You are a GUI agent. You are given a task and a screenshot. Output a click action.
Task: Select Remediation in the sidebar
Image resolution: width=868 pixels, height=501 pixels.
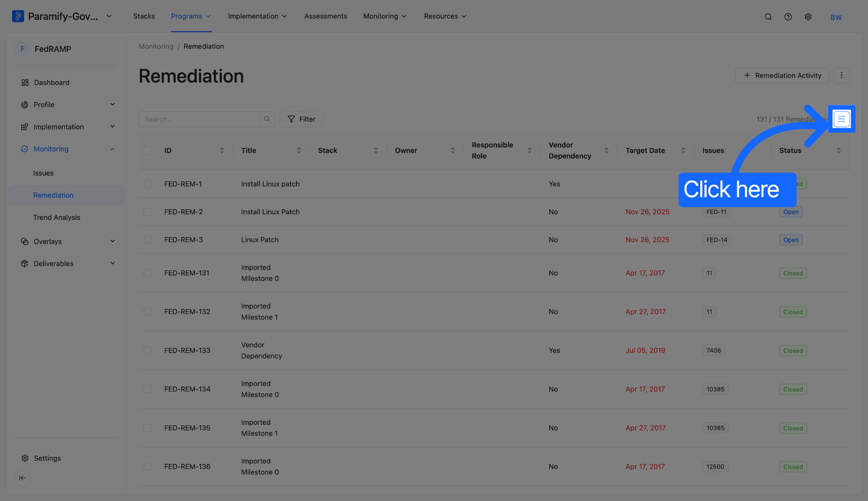[x=66, y=195]
